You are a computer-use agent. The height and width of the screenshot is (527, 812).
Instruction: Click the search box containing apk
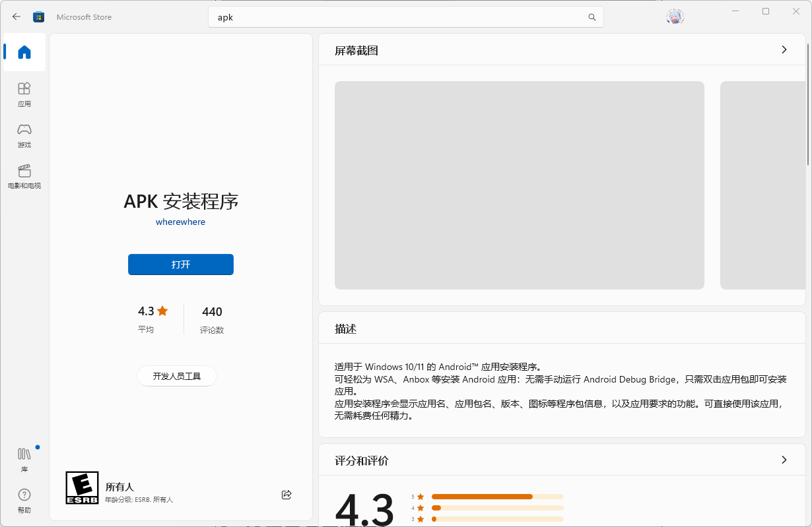point(396,17)
